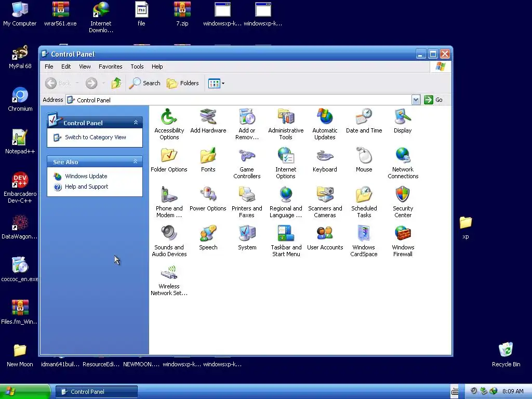
Task: Select Chromium desktop shortcut
Action: click(20, 99)
